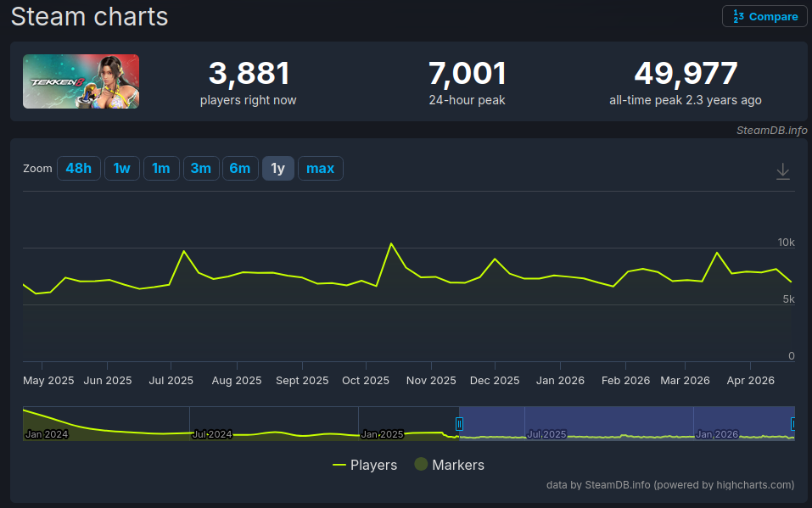The image size is (812, 508).
Task: Switch zoom to 1w
Action: point(121,168)
